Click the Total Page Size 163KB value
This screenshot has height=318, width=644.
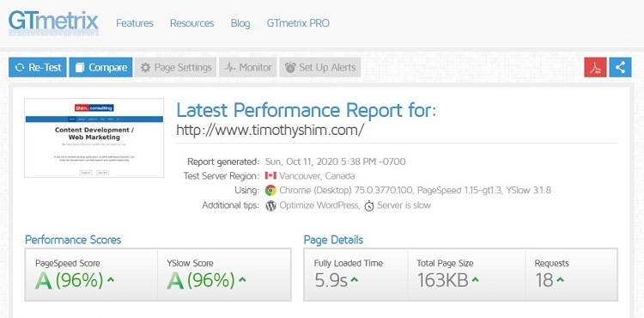coord(443,280)
